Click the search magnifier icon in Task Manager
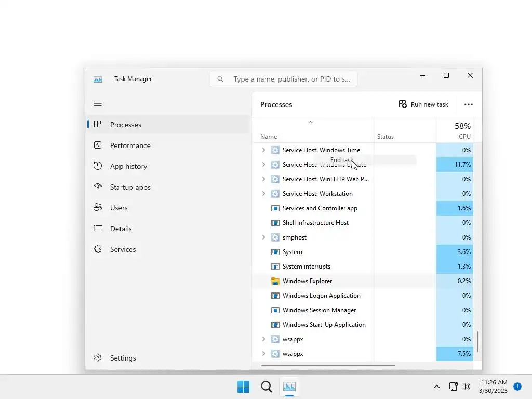This screenshot has width=532, height=399. point(220,79)
